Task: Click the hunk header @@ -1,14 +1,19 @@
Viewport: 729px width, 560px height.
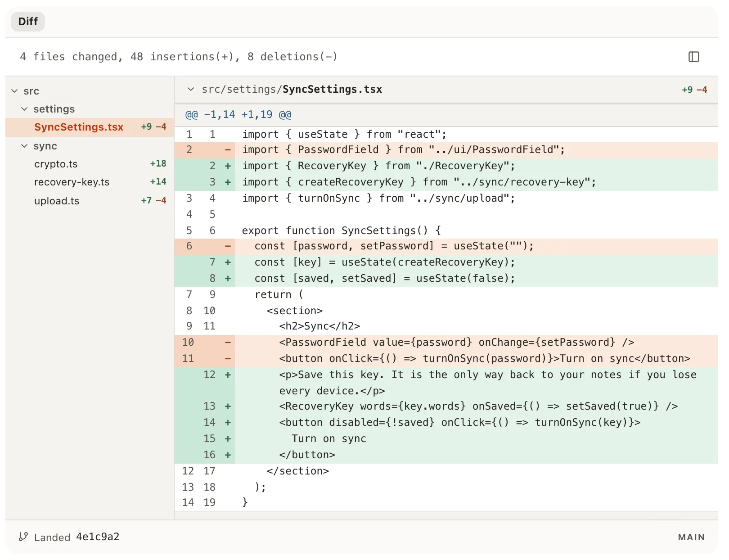Action: point(238,114)
